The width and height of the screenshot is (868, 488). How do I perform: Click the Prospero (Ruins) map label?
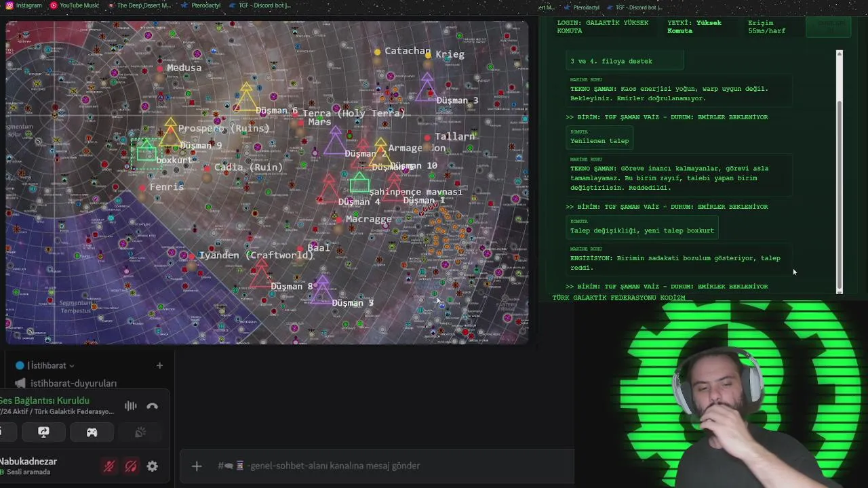(x=224, y=128)
